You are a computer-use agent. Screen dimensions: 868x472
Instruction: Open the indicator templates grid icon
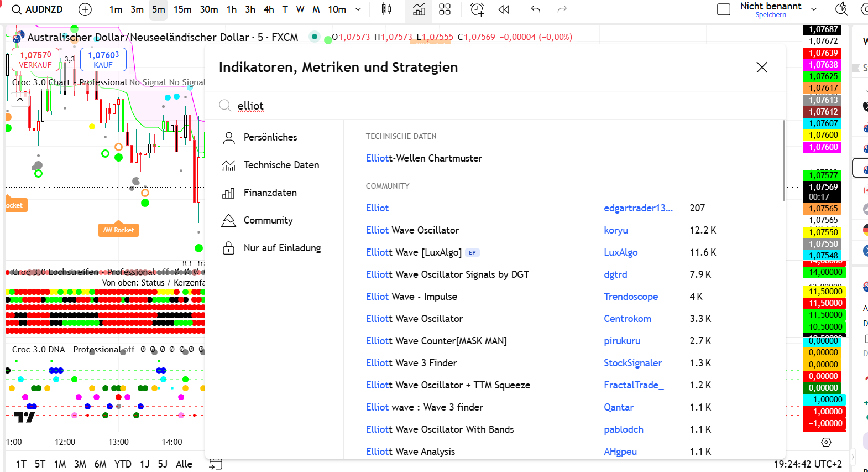445,9
